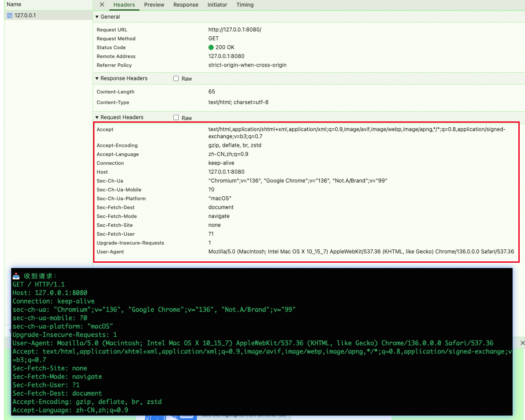Viewport: 525px width, 420px height.
Task: Click the Request URL label
Action: coord(112,30)
